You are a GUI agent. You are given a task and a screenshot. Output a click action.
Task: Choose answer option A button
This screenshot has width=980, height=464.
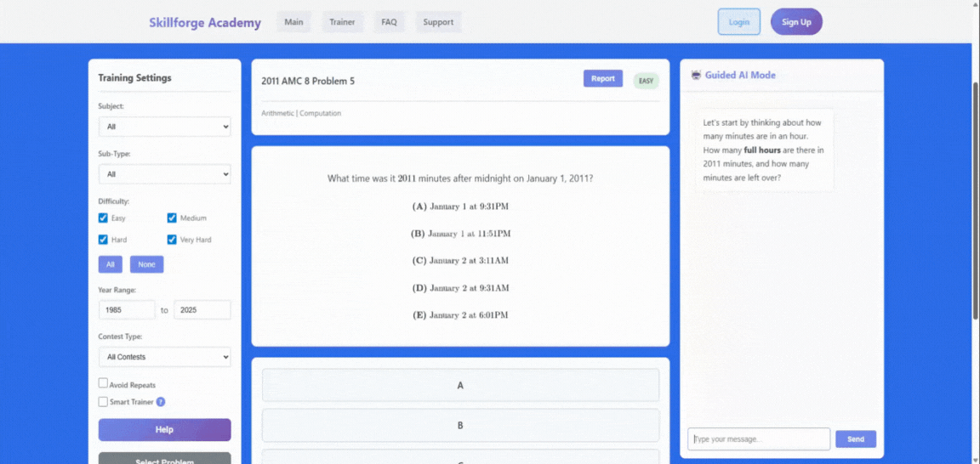click(460, 385)
